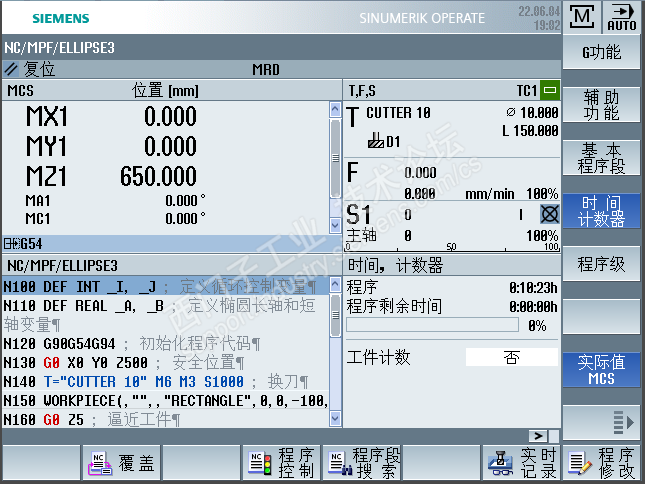Click the 时间, 计数器 window title
Image resolution: width=645 pixels, height=484 pixels.
point(395,265)
